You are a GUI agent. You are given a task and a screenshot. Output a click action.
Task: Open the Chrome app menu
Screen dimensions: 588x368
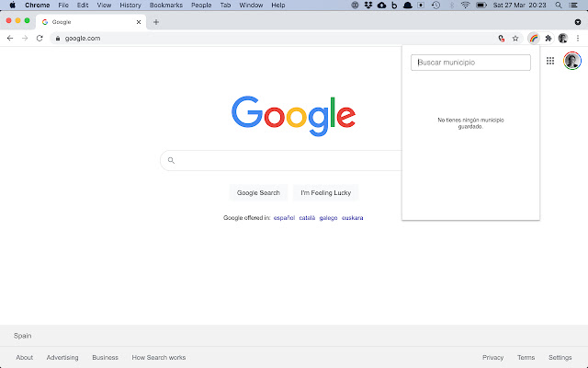[38, 6]
